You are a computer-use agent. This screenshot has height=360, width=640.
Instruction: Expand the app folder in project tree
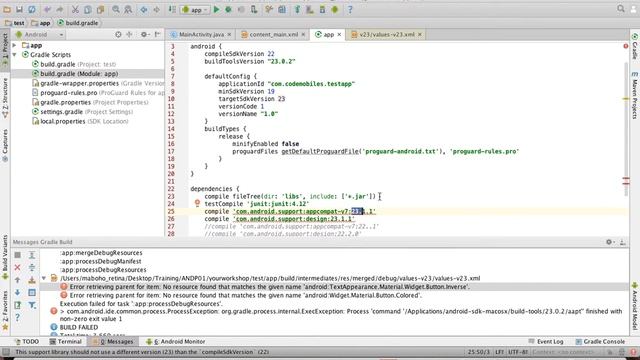15,45
